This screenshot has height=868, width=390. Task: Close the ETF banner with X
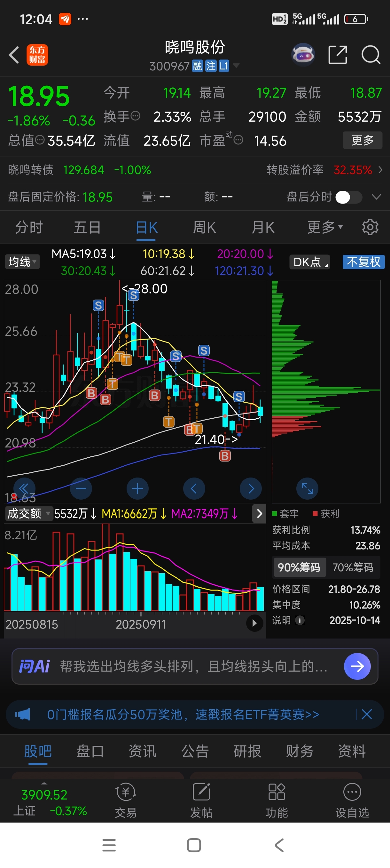pyautogui.click(x=366, y=714)
